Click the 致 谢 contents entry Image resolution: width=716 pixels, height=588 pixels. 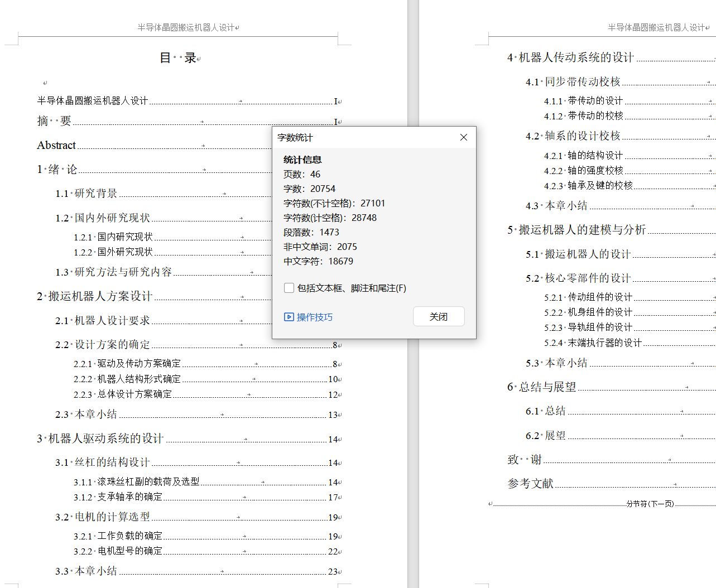(x=525, y=460)
